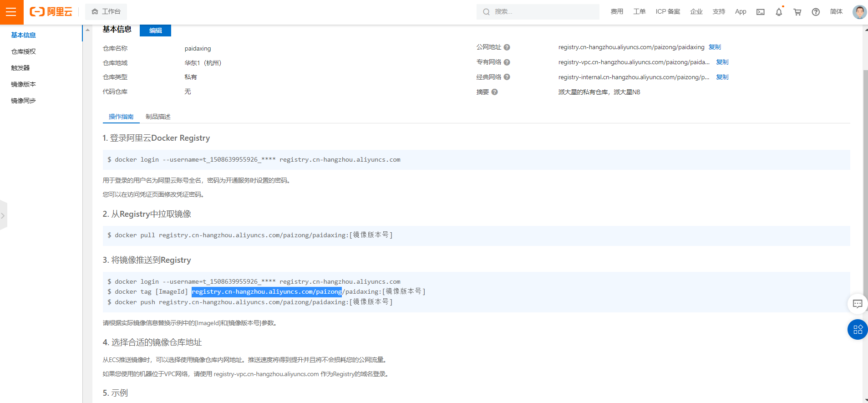Open the help question mark icon
Viewport: 868px width, 403px height.
point(816,12)
